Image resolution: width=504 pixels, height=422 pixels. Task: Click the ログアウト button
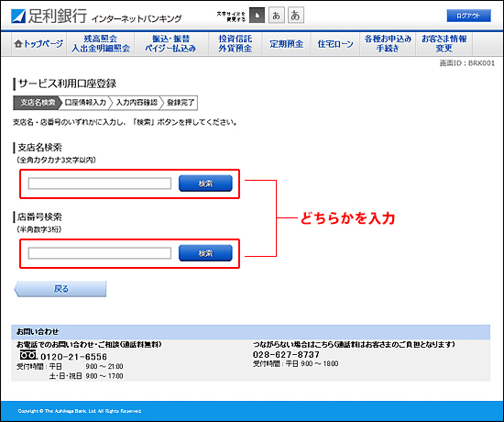[x=468, y=16]
